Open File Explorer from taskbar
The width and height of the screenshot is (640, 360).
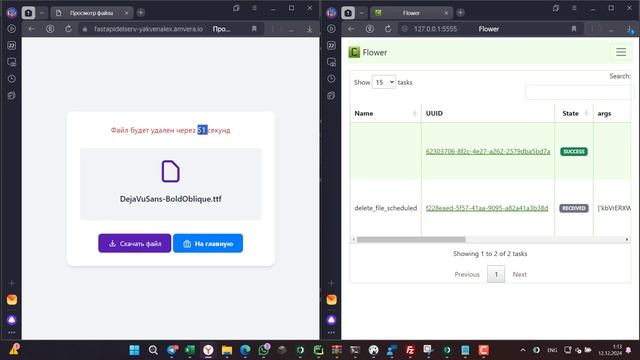[x=227, y=350]
